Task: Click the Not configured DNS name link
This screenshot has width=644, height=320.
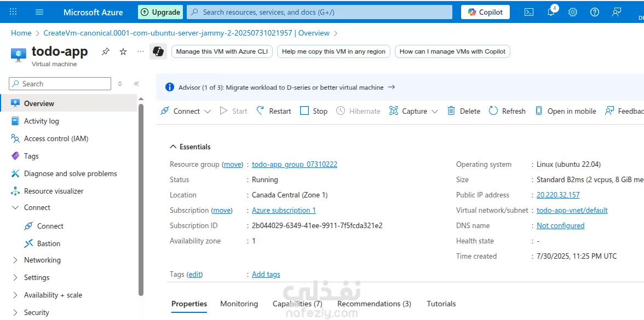Action: pyautogui.click(x=561, y=225)
